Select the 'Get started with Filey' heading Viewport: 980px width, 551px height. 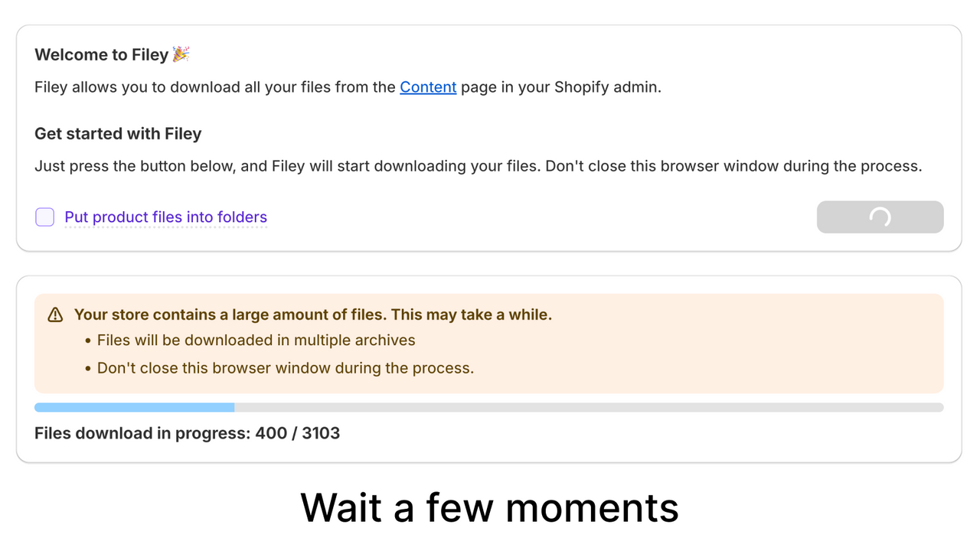118,134
